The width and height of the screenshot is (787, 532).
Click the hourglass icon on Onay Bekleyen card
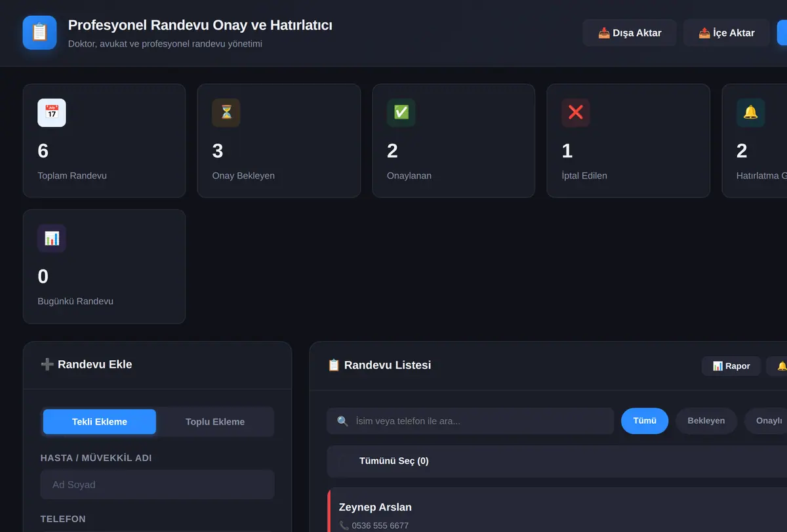226,113
